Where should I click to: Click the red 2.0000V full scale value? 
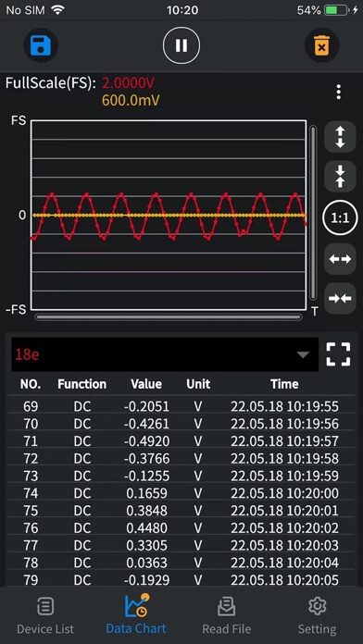point(128,83)
